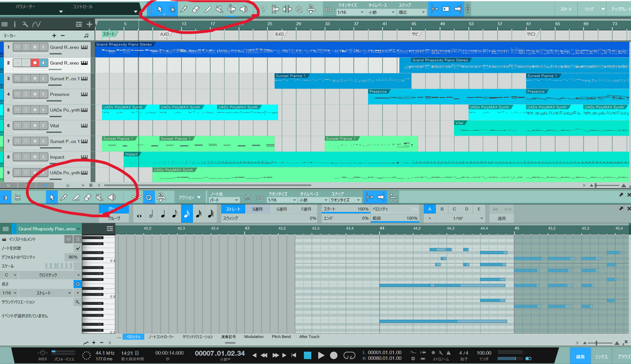Adjust the スタート 100% quantize slider

[x=346, y=209]
